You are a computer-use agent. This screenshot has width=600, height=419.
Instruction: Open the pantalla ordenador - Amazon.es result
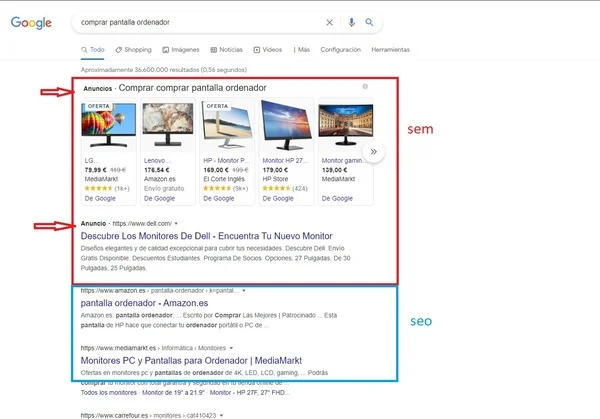tap(144, 303)
